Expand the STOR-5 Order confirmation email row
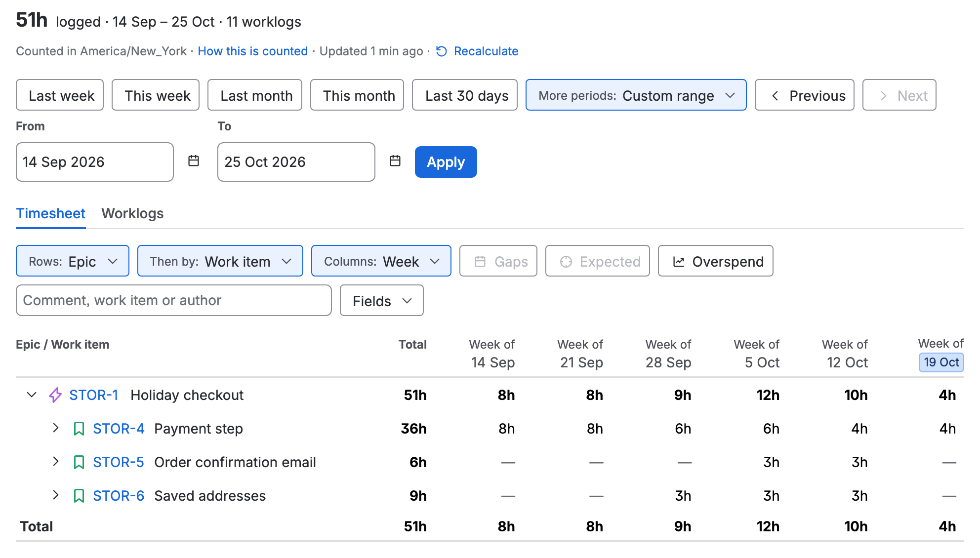Image resolution: width=980 pixels, height=558 pixels. coord(56,462)
